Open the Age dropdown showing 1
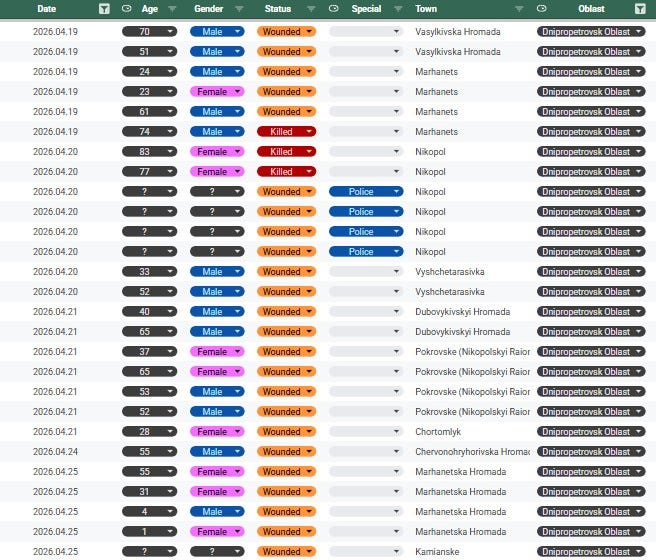 click(x=149, y=532)
